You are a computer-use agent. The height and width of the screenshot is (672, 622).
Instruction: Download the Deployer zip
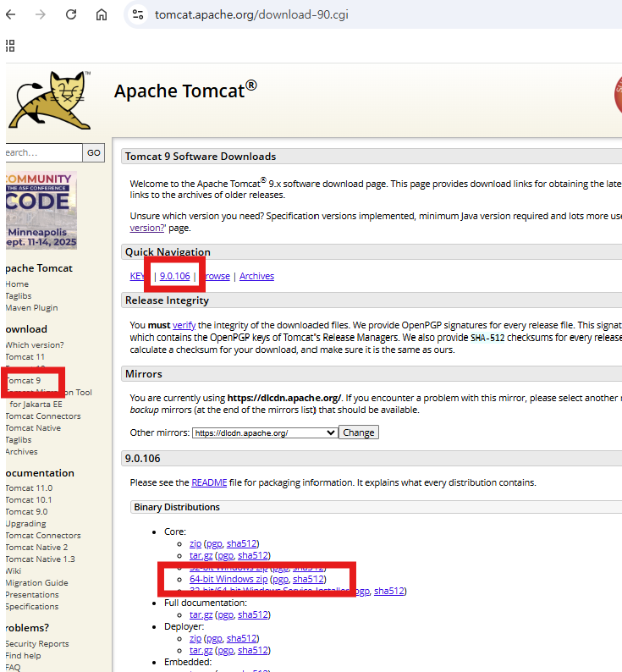pyautogui.click(x=195, y=638)
